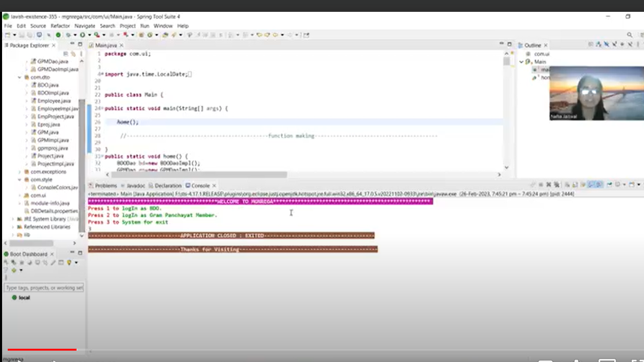Screen dimensions: 644x362
Task: Minimize the Package Explorer panel
Action: pyautogui.click(x=73, y=45)
